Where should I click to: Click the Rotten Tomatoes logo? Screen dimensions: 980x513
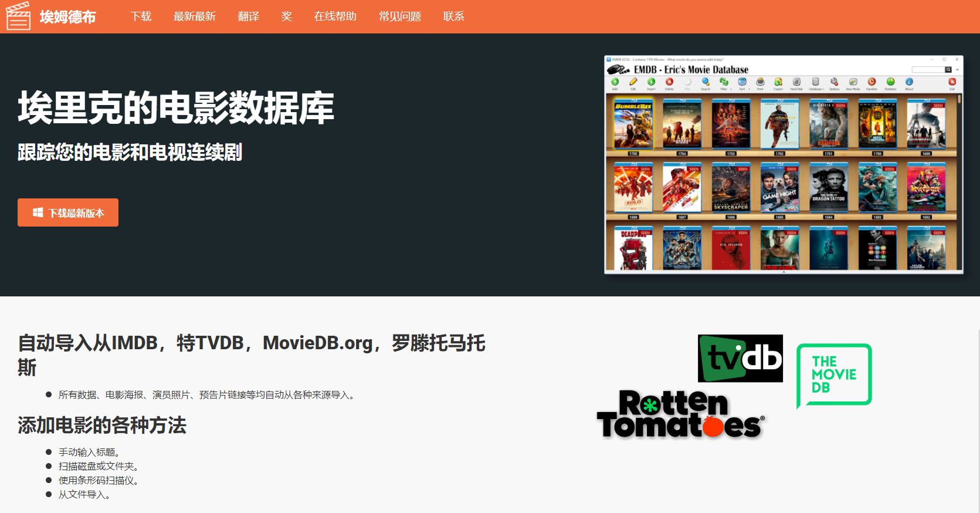tap(681, 414)
